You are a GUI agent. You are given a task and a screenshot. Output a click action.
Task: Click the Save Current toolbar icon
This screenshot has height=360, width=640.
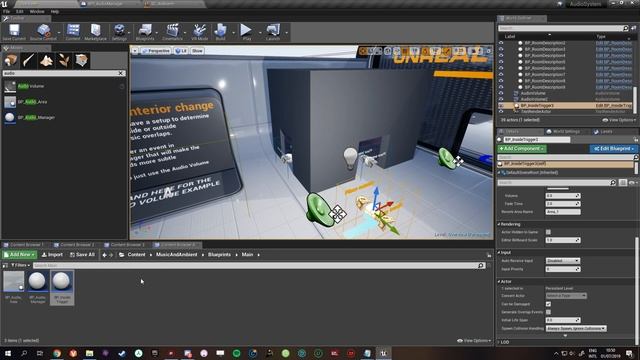(14, 32)
